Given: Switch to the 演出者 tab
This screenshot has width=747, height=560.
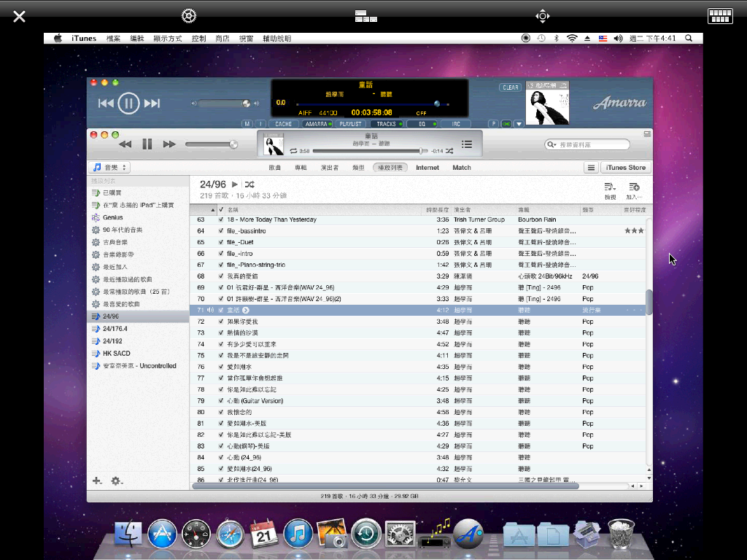Looking at the screenshot, I should coord(330,168).
